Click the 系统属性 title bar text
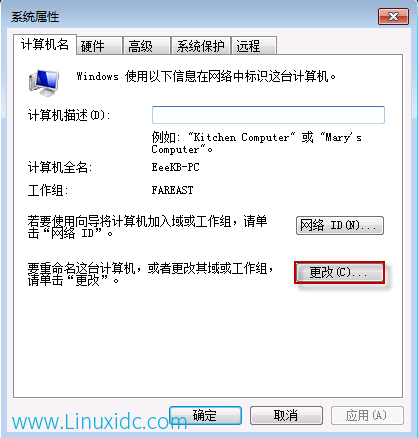 (35, 17)
